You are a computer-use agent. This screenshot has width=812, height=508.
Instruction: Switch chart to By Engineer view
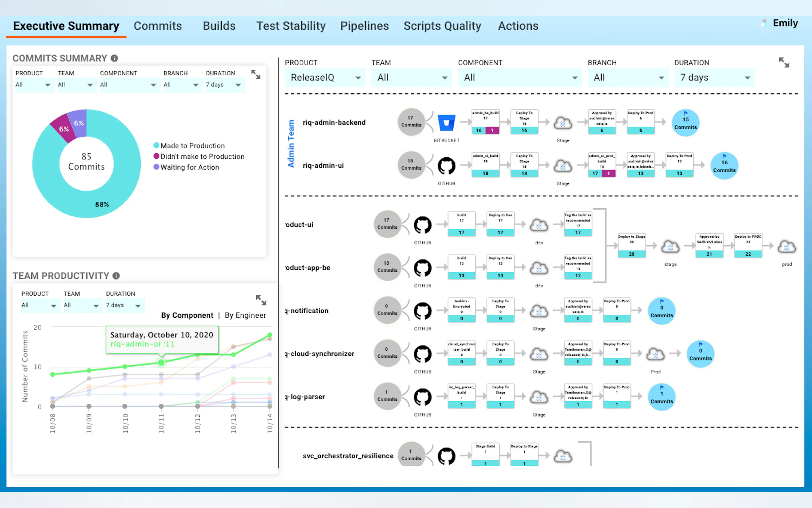click(x=246, y=315)
